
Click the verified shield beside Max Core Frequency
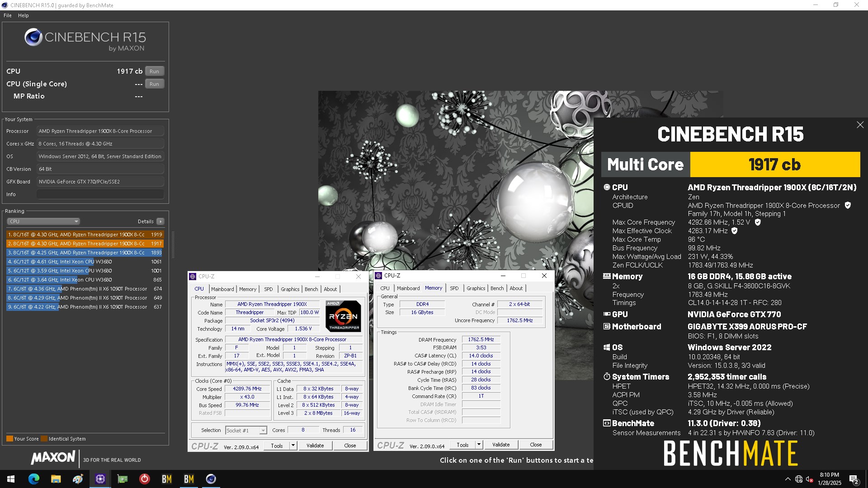[758, 222]
